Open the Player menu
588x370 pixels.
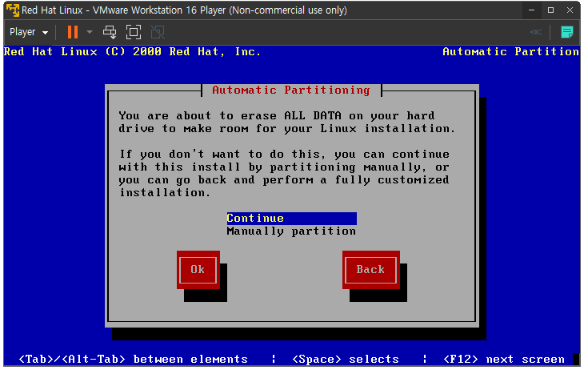coord(29,32)
